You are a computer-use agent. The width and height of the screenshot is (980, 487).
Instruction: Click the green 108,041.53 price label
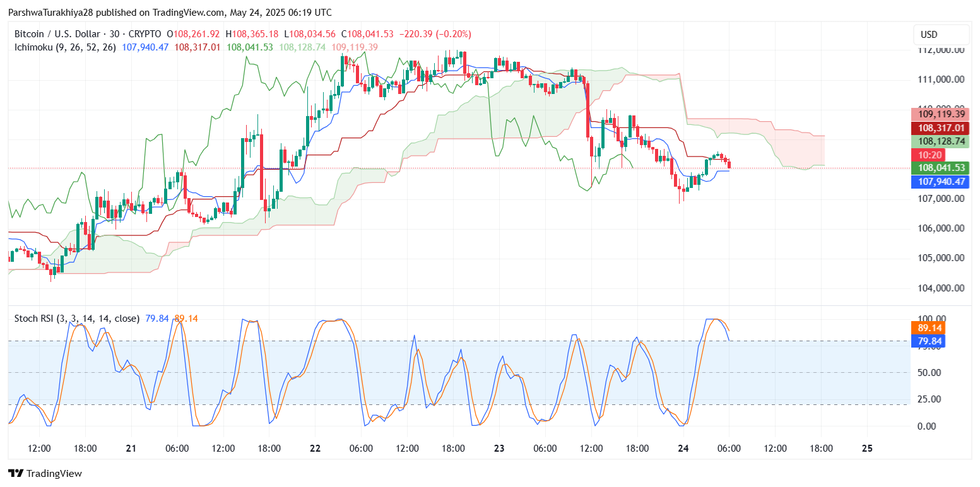coord(940,168)
